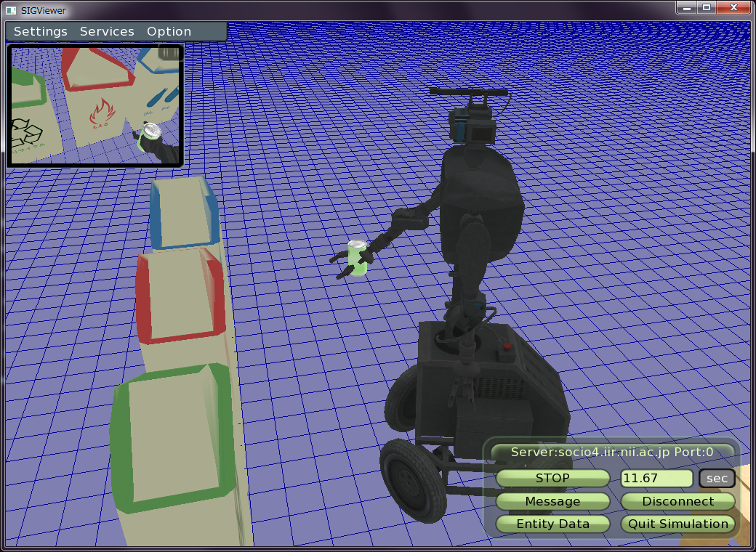Open the Services menu
This screenshot has width=756, height=552.
107,32
